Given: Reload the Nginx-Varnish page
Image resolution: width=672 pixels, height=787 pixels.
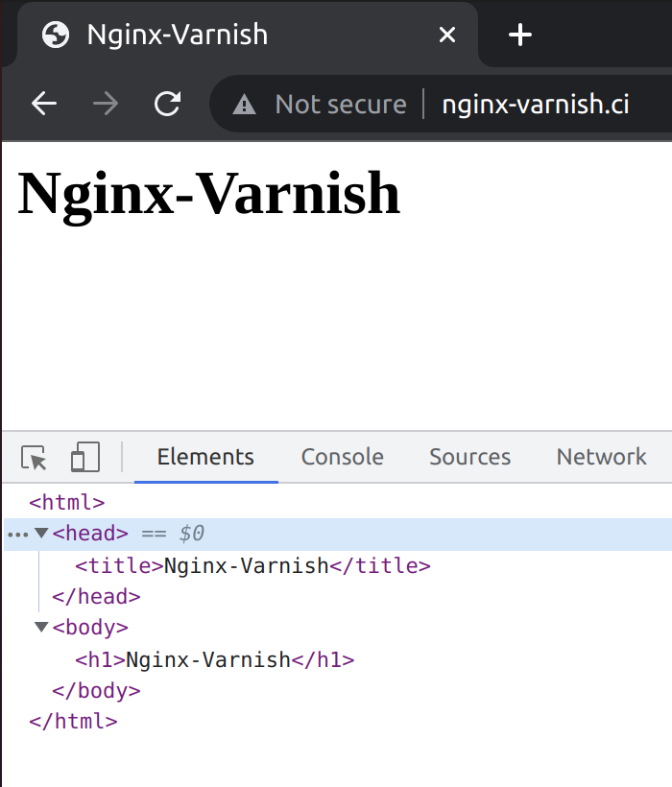Looking at the screenshot, I should [x=167, y=104].
